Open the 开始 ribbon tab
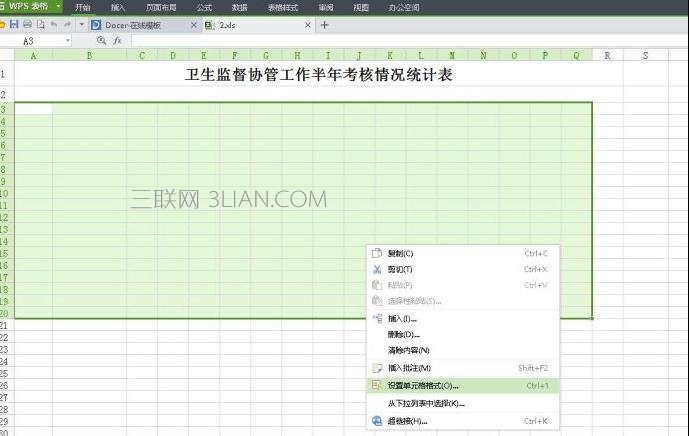Screen dimensions: 689x436 pyautogui.click(x=83, y=7)
